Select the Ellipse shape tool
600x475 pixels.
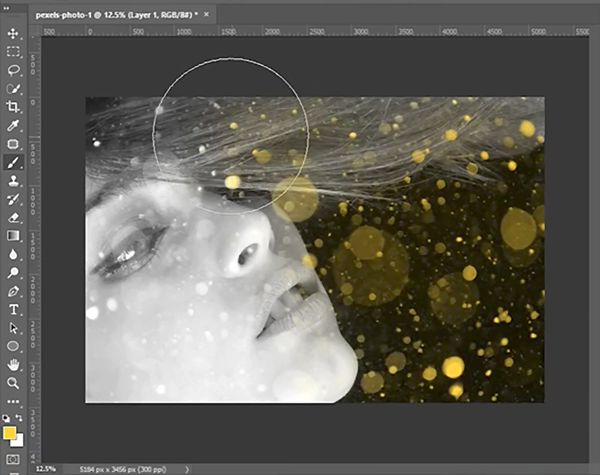pyautogui.click(x=13, y=346)
